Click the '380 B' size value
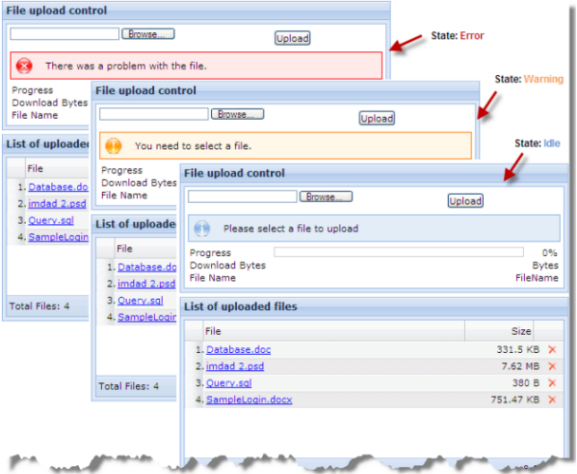Screen dimensions: 577x474 click(526, 383)
